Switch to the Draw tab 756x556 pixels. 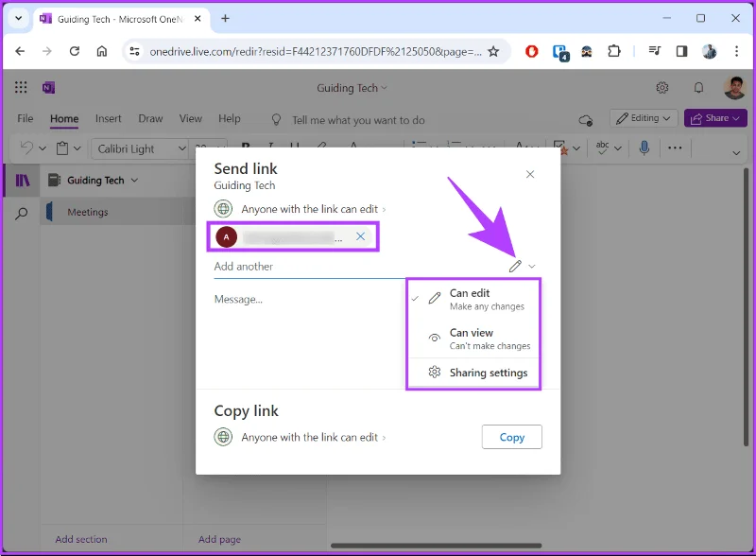coord(150,119)
